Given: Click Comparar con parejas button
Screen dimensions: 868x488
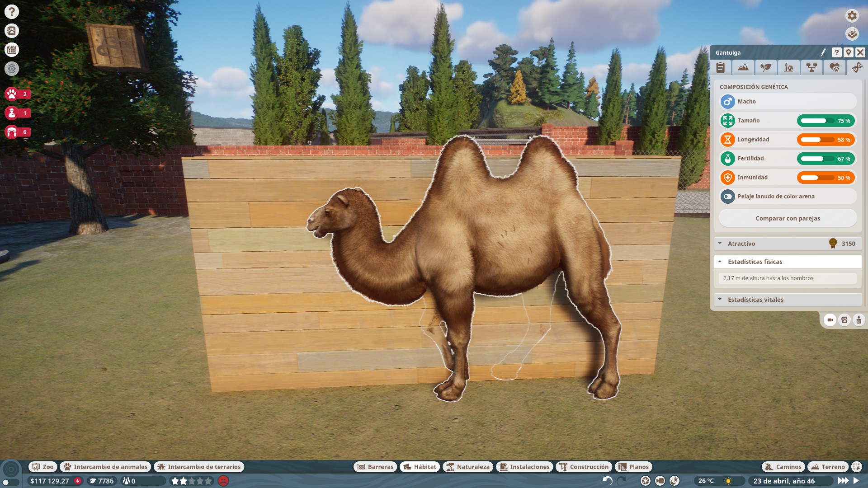Looking at the screenshot, I should click(788, 218).
